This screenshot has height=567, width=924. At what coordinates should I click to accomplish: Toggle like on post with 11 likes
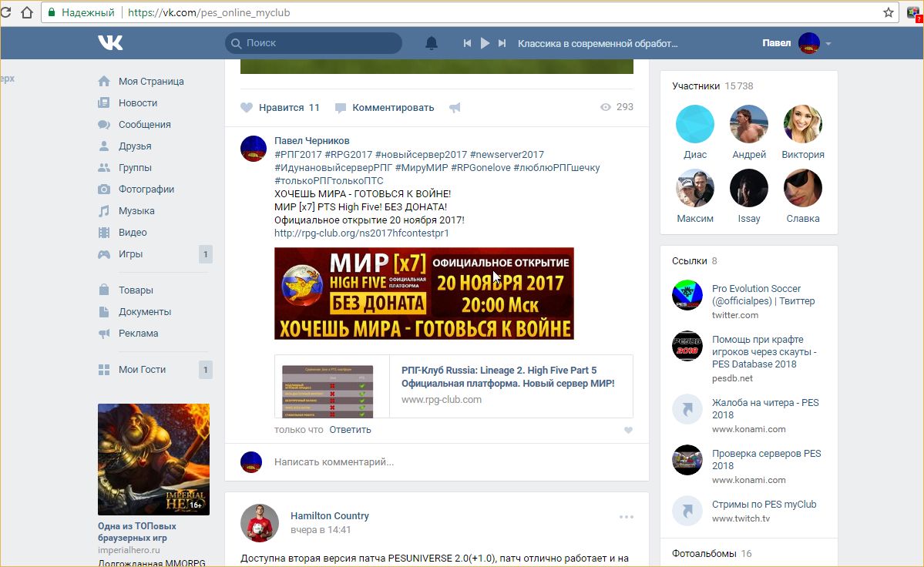pos(280,108)
